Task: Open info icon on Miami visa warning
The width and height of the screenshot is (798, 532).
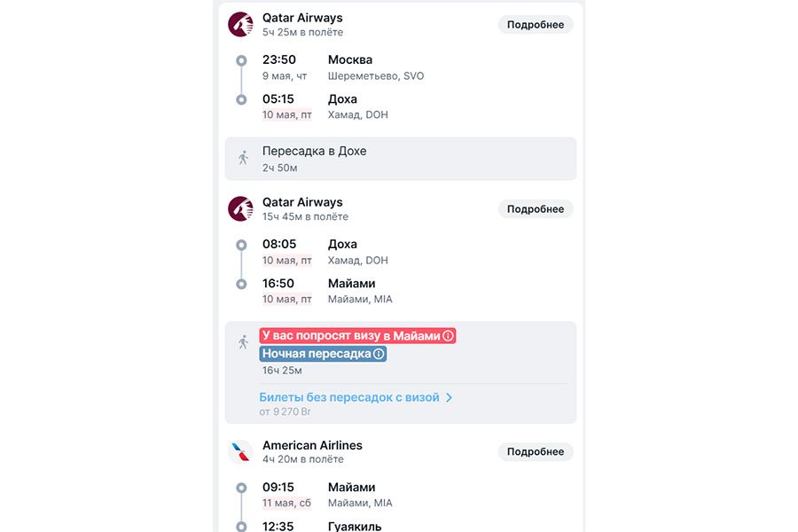Action: pyautogui.click(x=448, y=336)
